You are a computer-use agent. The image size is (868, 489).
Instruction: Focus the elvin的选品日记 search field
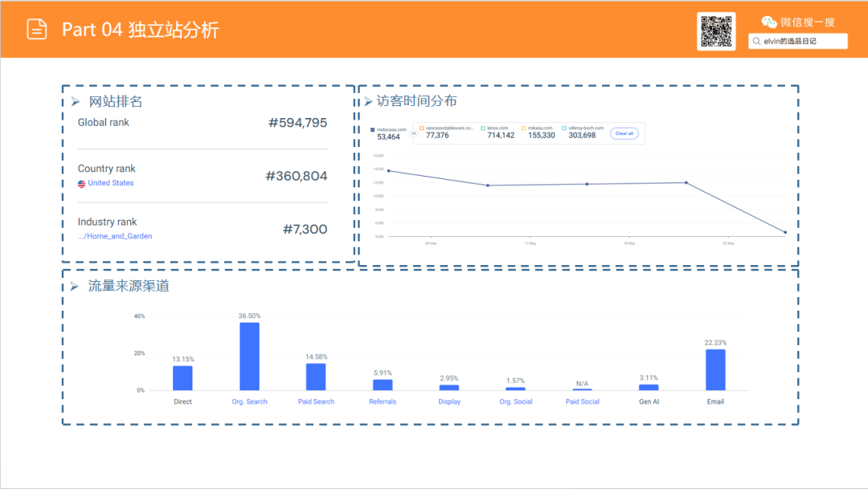[798, 41]
